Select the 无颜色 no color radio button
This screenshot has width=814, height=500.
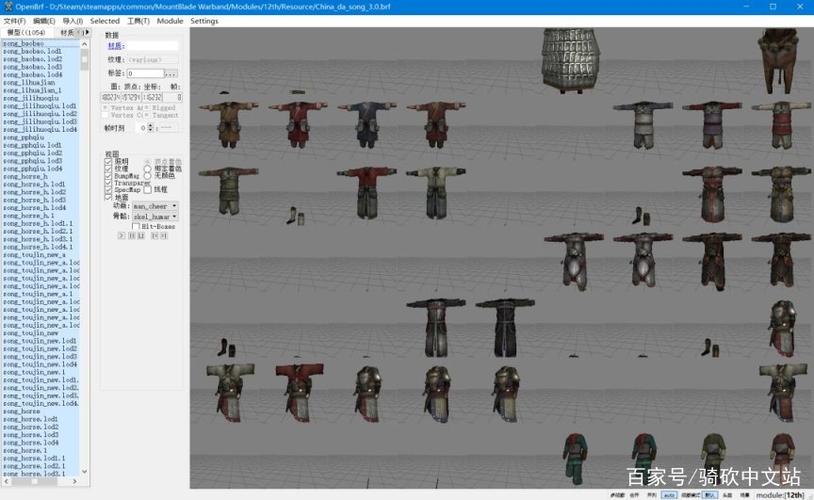pyautogui.click(x=147, y=176)
